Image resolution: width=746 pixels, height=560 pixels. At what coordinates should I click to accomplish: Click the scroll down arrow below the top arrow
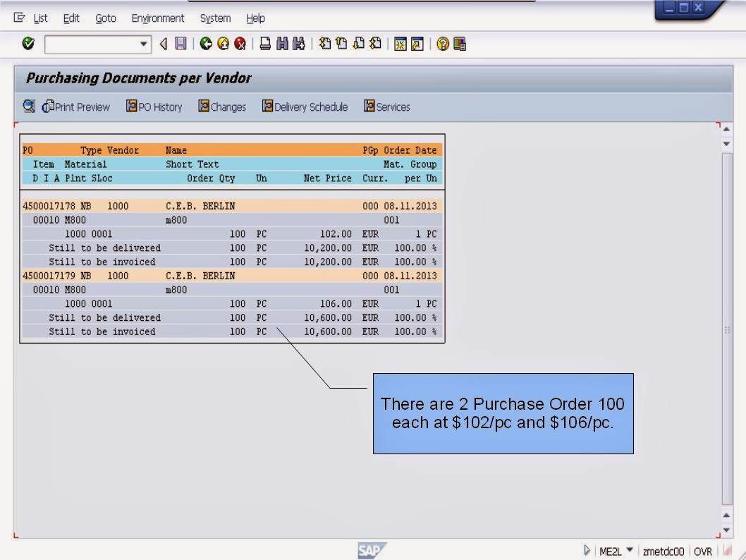[x=726, y=144]
